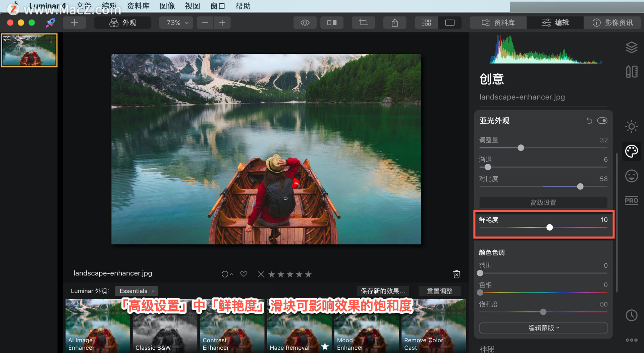
Task: Switch to the Essentials light adjustments icon
Action: point(632,127)
